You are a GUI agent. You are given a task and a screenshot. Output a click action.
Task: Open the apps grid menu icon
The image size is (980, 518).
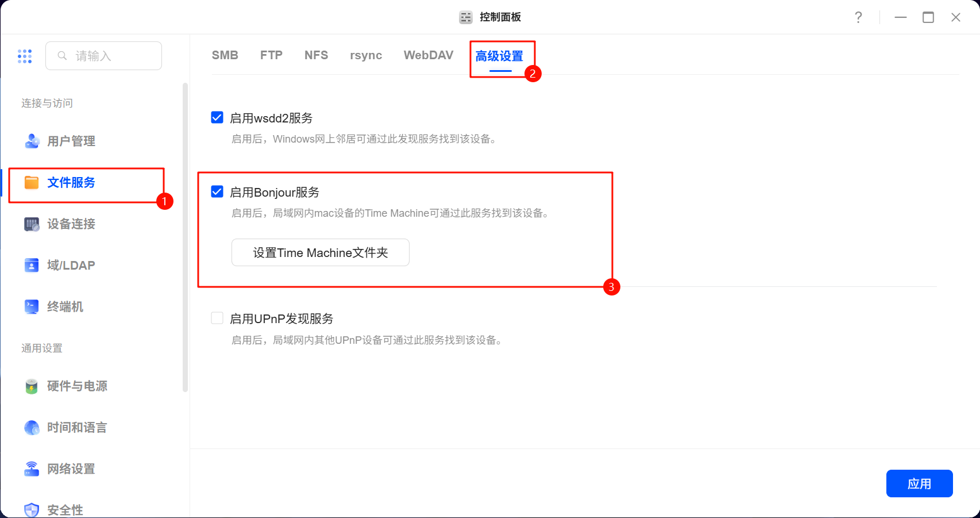pos(25,56)
